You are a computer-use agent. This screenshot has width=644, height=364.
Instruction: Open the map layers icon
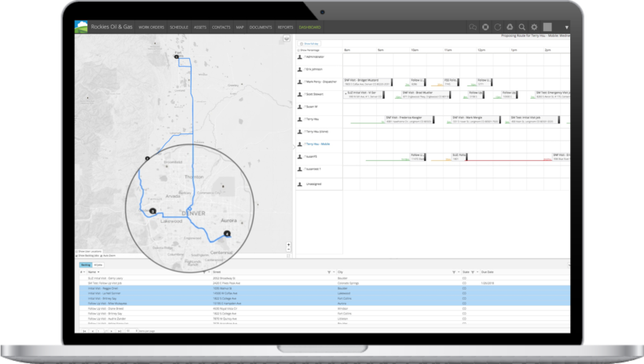[x=287, y=38]
